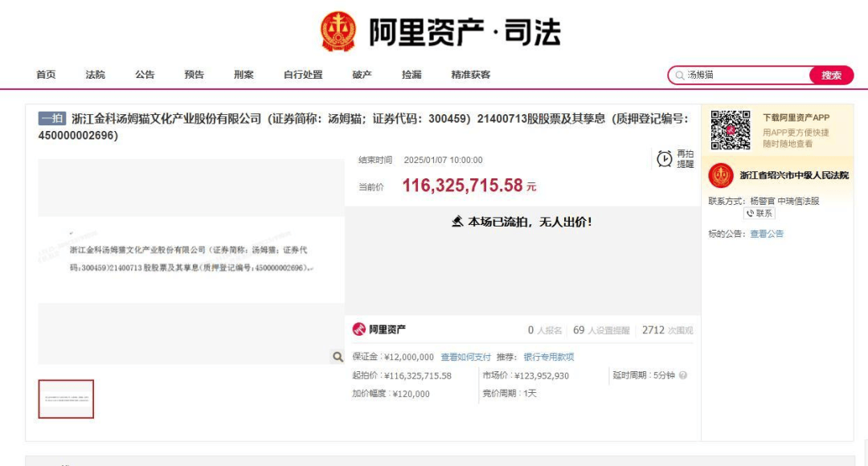Click the end time 2025/01/07 10:00:00

[443, 160]
